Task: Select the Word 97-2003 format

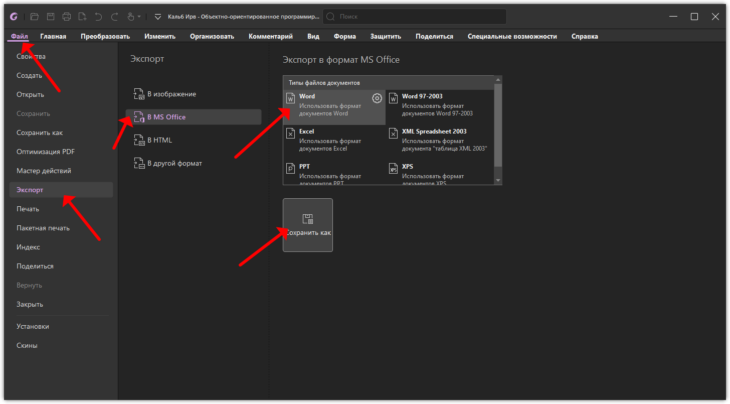Action: [440, 107]
